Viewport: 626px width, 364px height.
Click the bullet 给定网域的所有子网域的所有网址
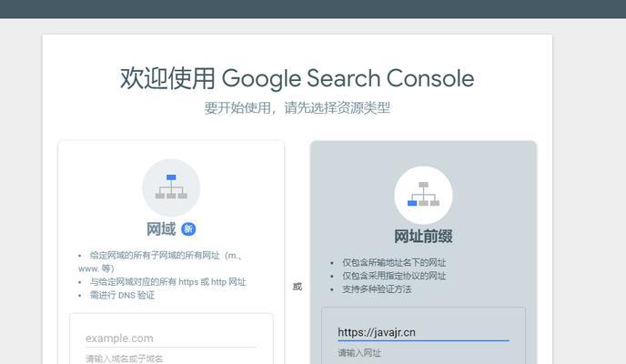[x=160, y=262]
